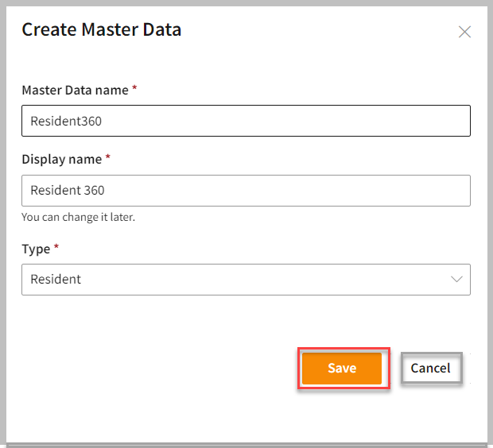
Task: Click the required asterisk next to Type
Action: [56, 248]
